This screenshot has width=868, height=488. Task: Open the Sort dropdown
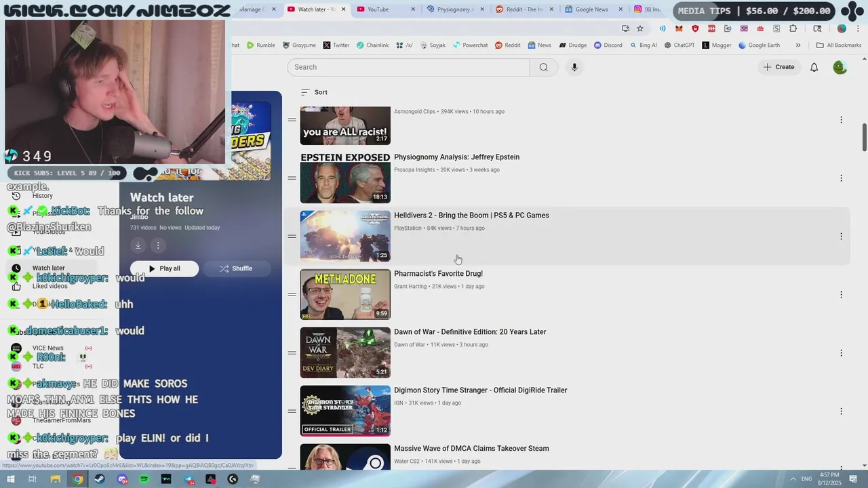314,92
